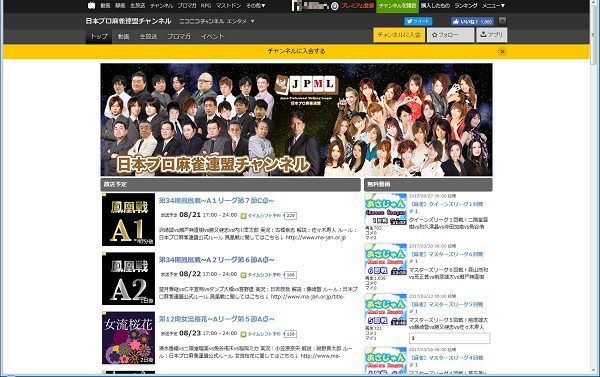Image resolution: width=600 pixels, height=377 pixels.
Task: Click the Twitter tweet button
Action: coord(418,21)
